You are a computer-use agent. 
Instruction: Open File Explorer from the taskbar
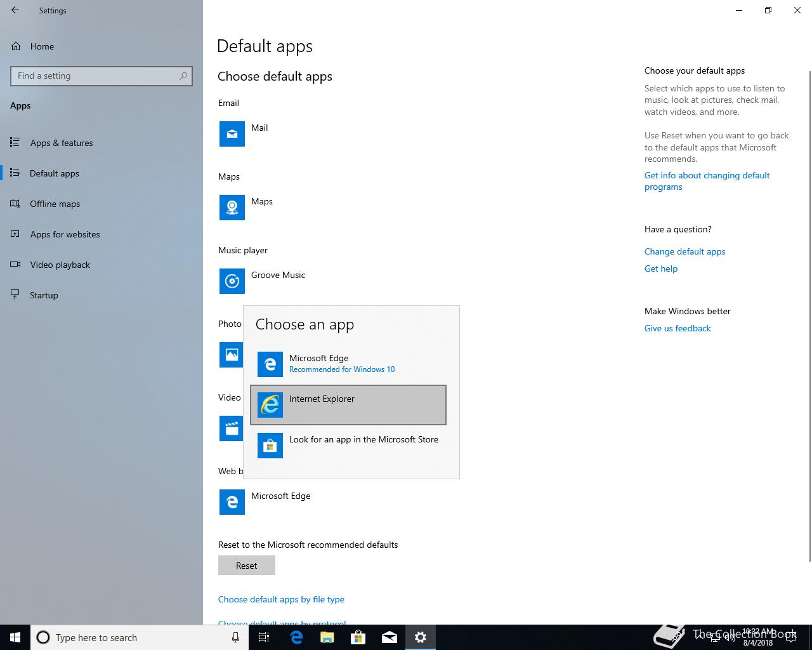click(327, 637)
